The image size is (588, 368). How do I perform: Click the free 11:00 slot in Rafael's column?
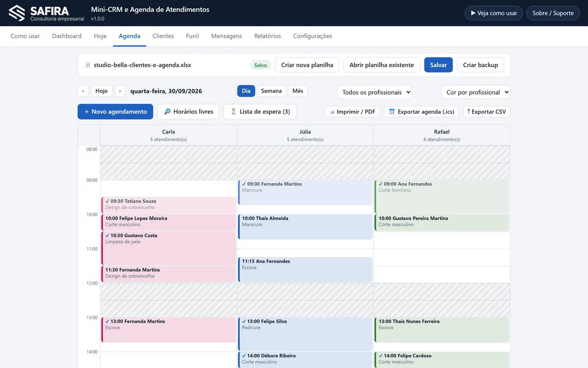click(442, 257)
